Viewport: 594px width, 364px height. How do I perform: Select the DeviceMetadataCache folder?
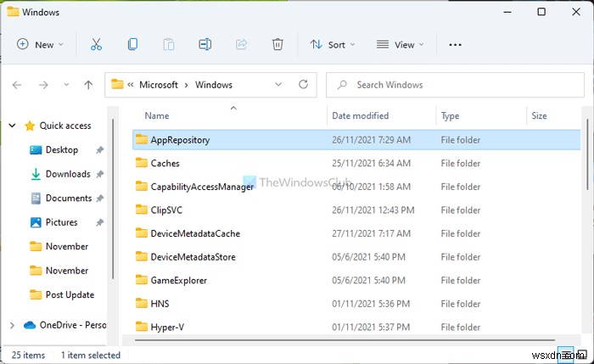pos(195,233)
